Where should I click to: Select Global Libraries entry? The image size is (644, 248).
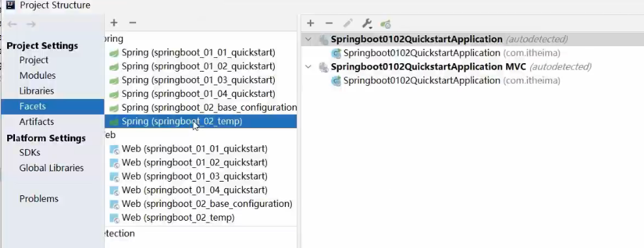(51, 168)
